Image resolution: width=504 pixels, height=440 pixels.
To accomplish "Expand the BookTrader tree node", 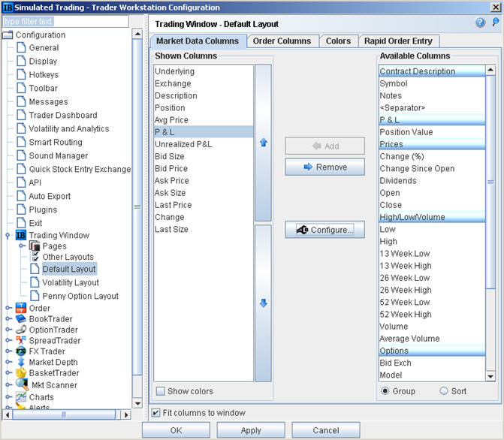I will [x=8, y=319].
